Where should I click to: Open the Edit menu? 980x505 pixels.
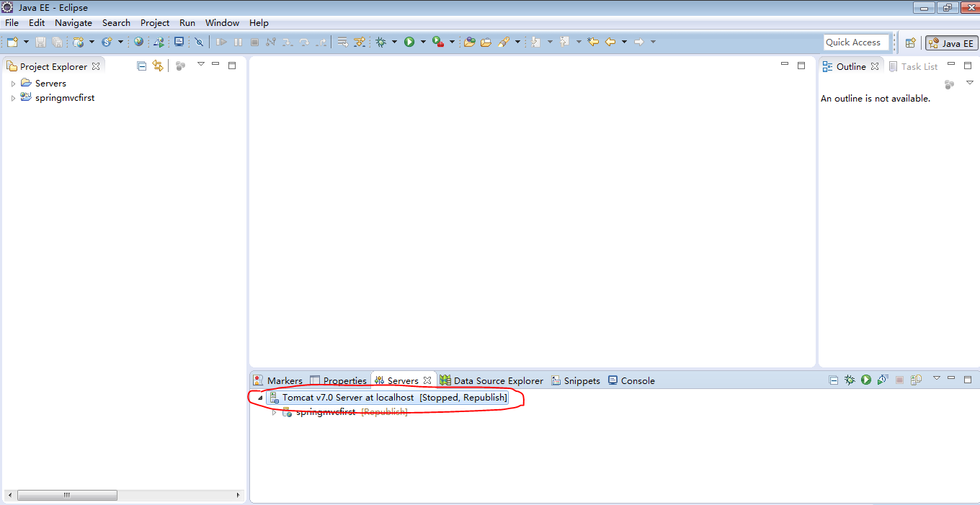point(37,22)
